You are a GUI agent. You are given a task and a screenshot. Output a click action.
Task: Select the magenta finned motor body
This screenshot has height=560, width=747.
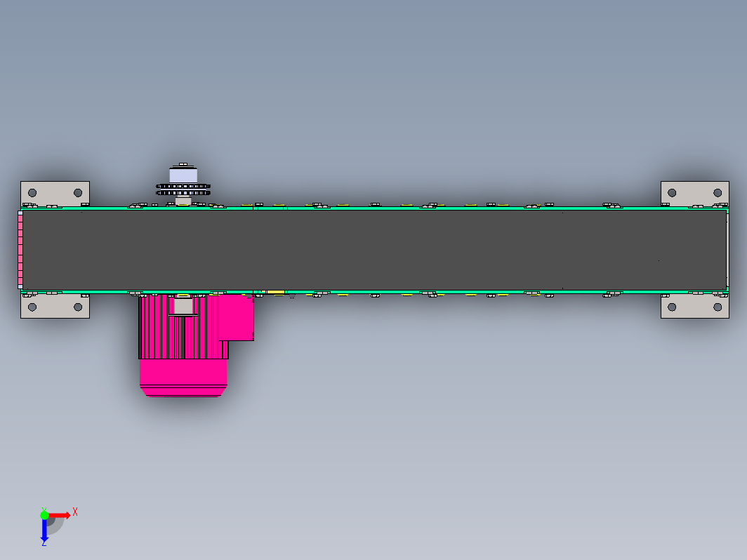(183, 327)
